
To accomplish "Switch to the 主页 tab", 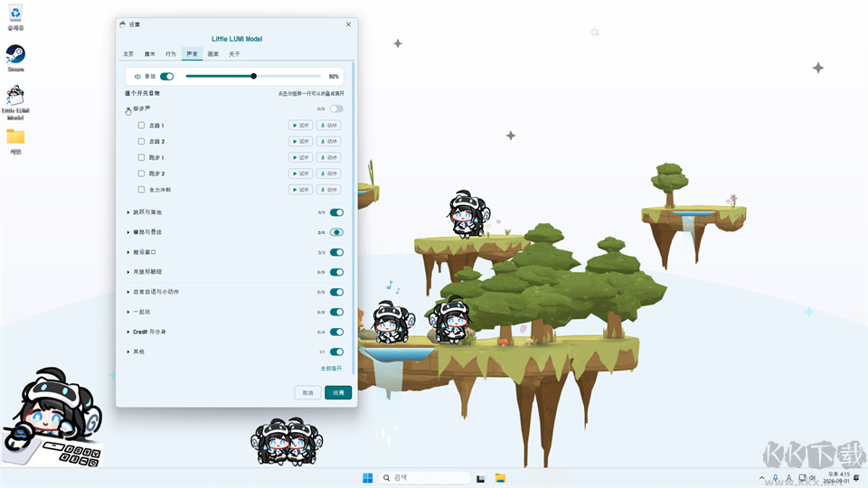I will coord(128,54).
